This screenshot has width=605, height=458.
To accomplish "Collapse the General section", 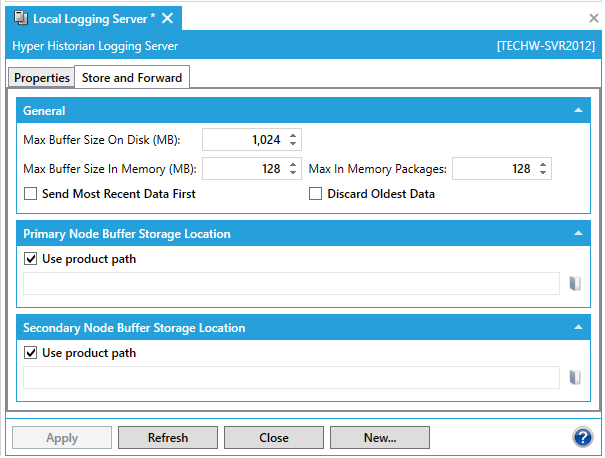I will coord(578,111).
